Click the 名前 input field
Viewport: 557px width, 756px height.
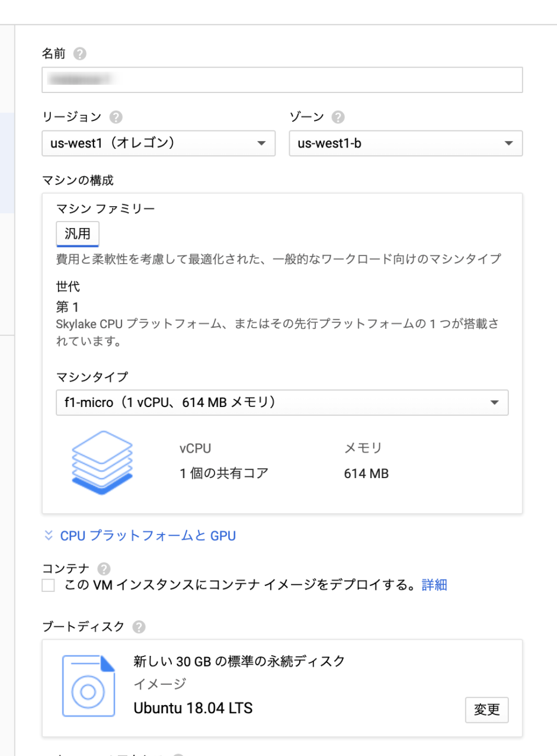(x=282, y=79)
